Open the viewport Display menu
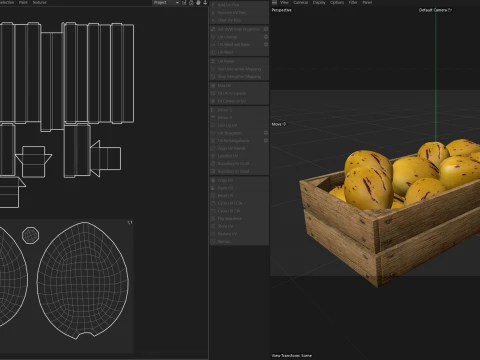This screenshot has width=480, height=360. 319,2
